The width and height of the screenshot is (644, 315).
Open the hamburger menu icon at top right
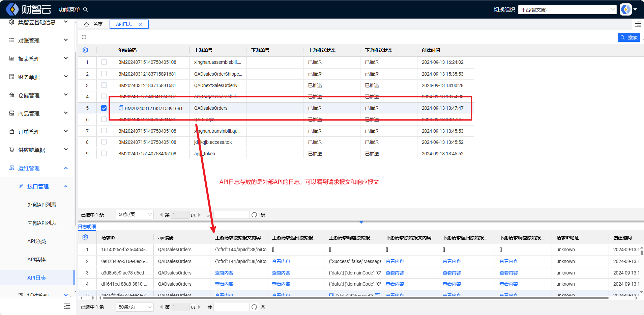pyautogui.click(x=638, y=24)
